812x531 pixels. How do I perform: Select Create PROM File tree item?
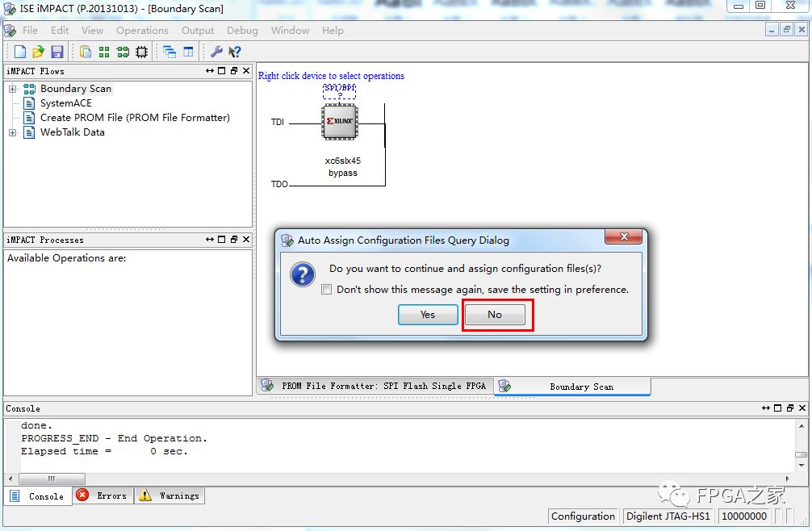[135, 118]
